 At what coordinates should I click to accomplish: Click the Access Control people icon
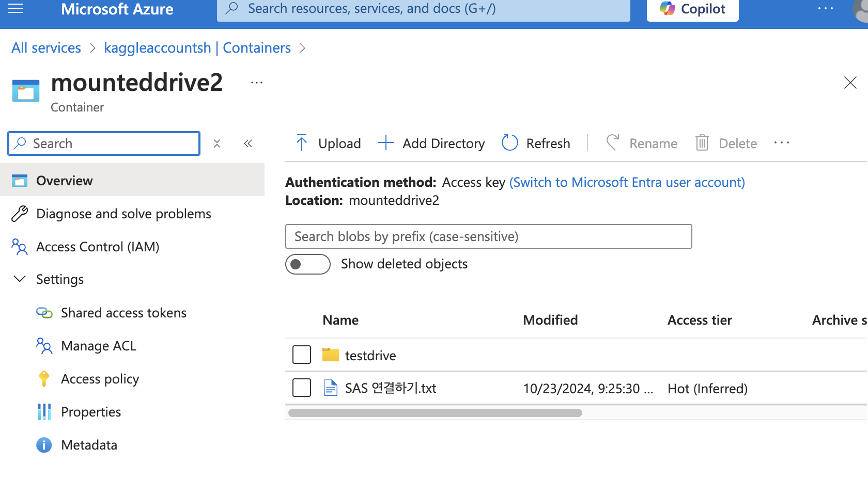(20, 247)
